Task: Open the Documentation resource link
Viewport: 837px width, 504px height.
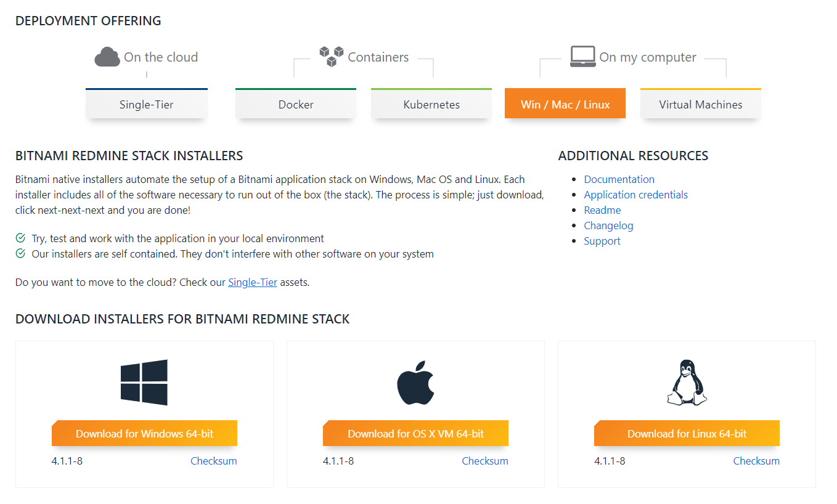Action: (x=619, y=179)
